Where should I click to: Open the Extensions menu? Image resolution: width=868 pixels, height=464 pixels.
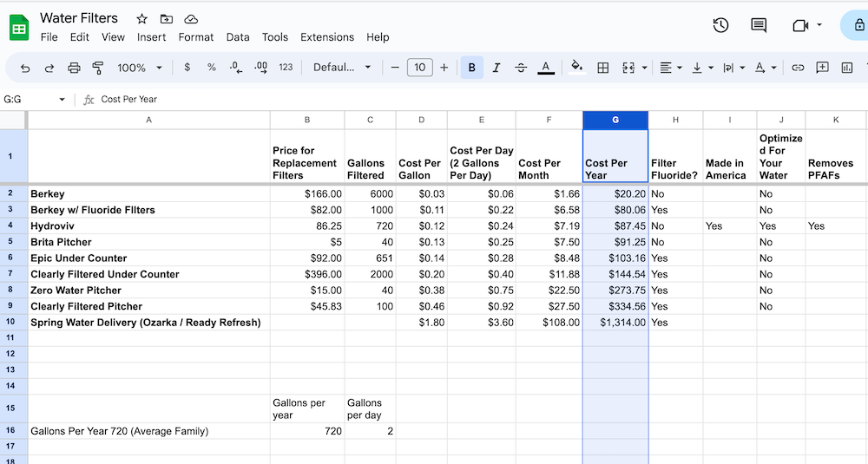pos(326,37)
